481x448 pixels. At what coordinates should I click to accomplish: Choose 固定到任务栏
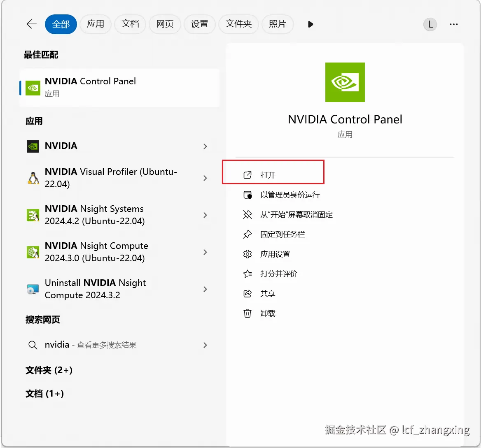pos(283,234)
